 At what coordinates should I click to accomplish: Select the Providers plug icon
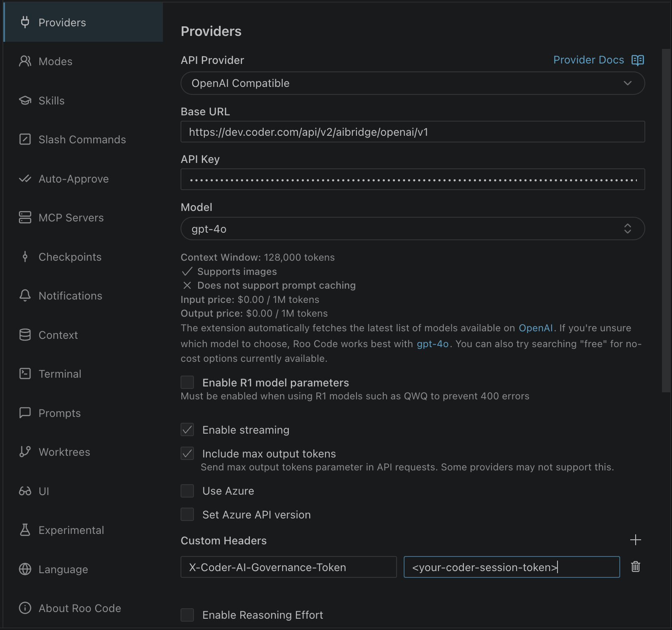[25, 22]
